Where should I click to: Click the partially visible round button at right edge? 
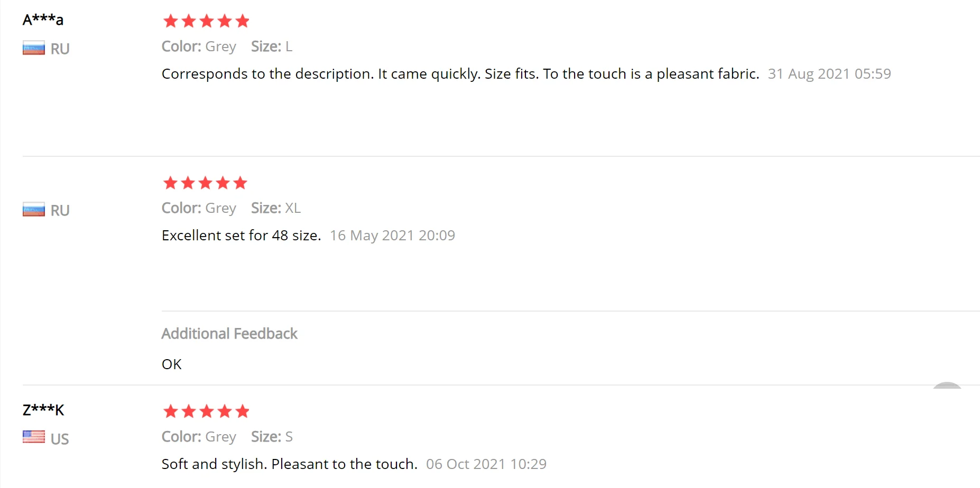pyautogui.click(x=947, y=386)
